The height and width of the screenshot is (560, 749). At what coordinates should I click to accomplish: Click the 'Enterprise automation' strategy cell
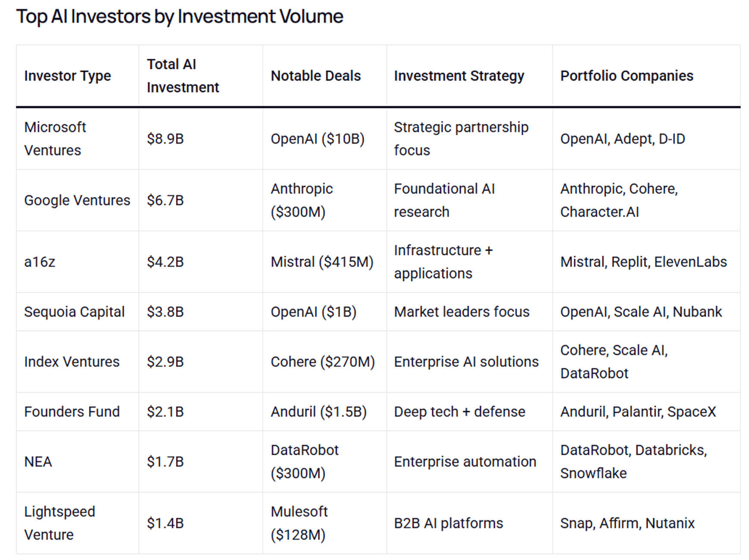coord(465,462)
